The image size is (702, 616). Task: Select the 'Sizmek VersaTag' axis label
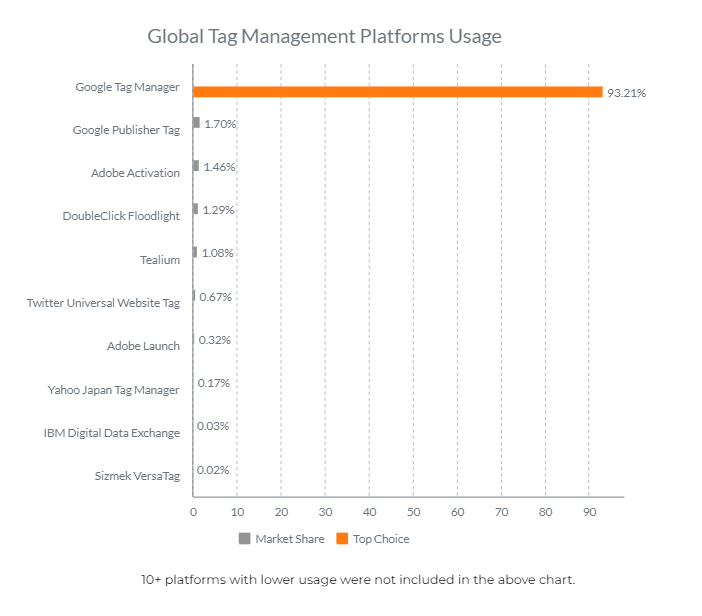(137, 476)
